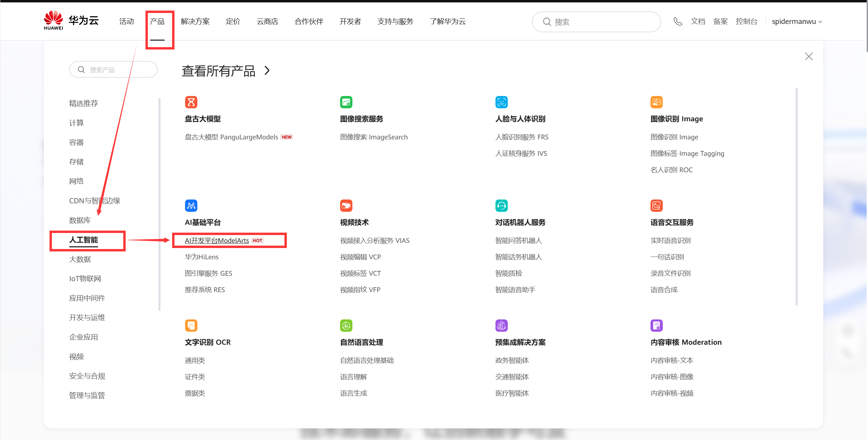The image size is (868, 440).
Task: Click the 盘古大模型 hourglass icon
Action: pyautogui.click(x=191, y=102)
